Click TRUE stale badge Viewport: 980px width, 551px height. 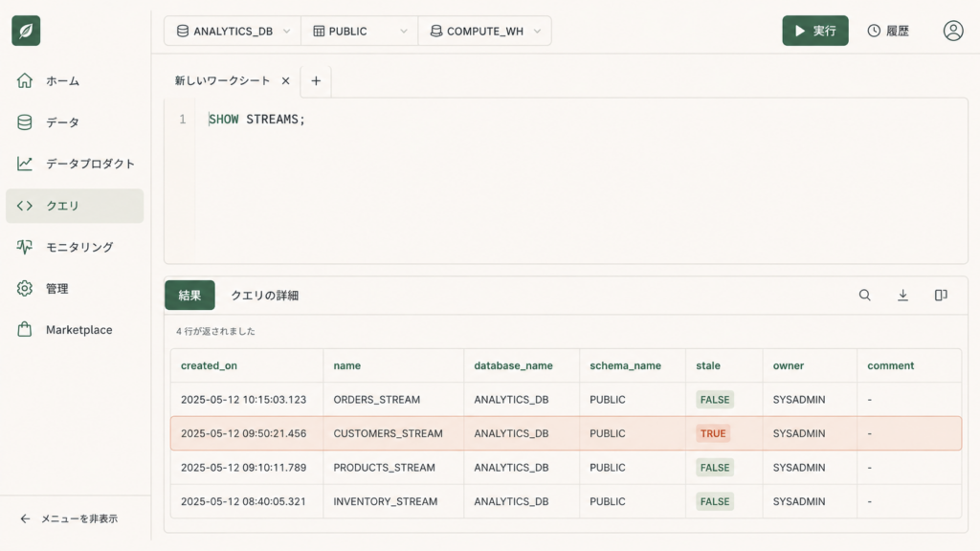[x=713, y=433]
